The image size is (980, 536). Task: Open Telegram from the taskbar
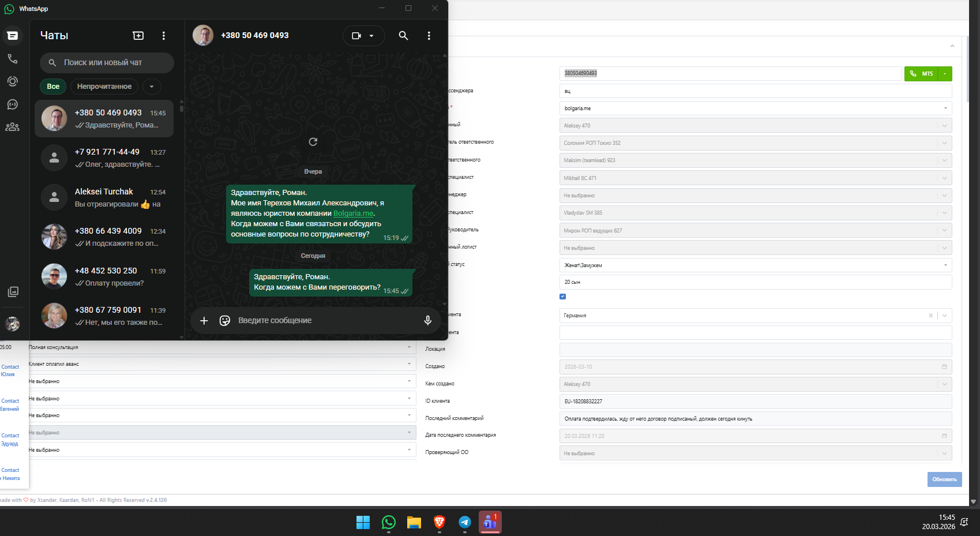coord(465,523)
